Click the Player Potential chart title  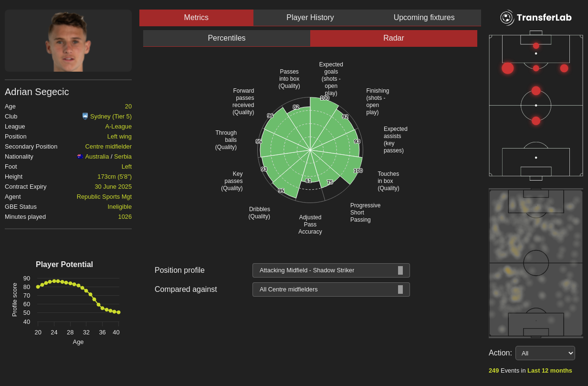tap(64, 265)
